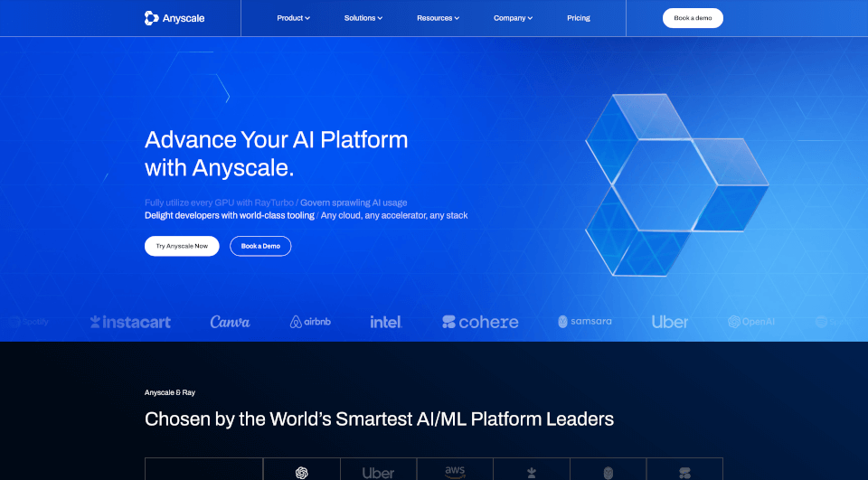868x480 pixels.
Task: Click the Uber logo in the hero carousel
Action: pos(670,322)
